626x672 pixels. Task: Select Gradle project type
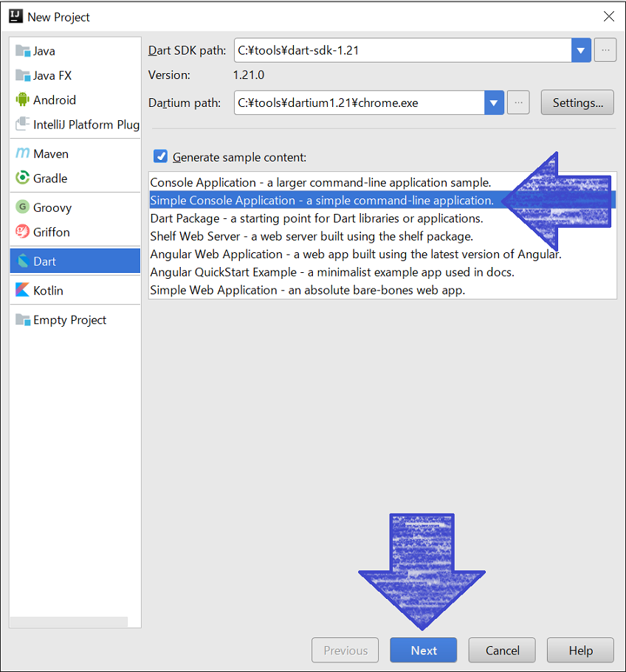pyautogui.click(x=75, y=178)
